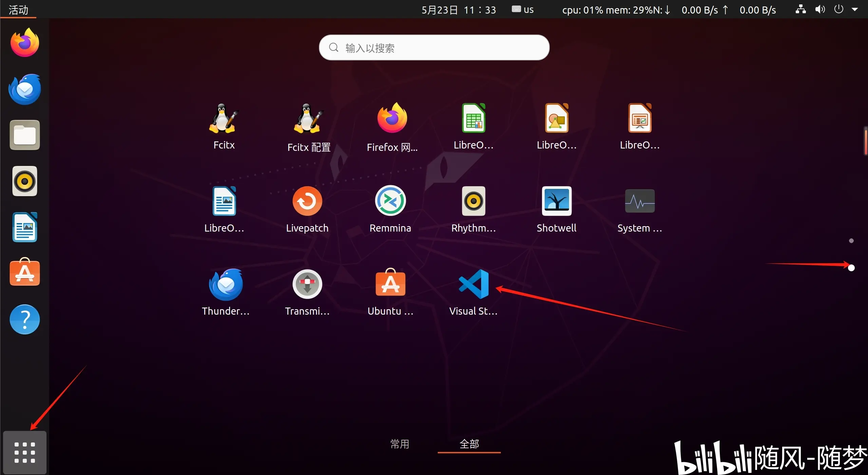Screen dimensions: 868x475
Task: Open LibreOffice Writer from the dock
Action: (25, 227)
